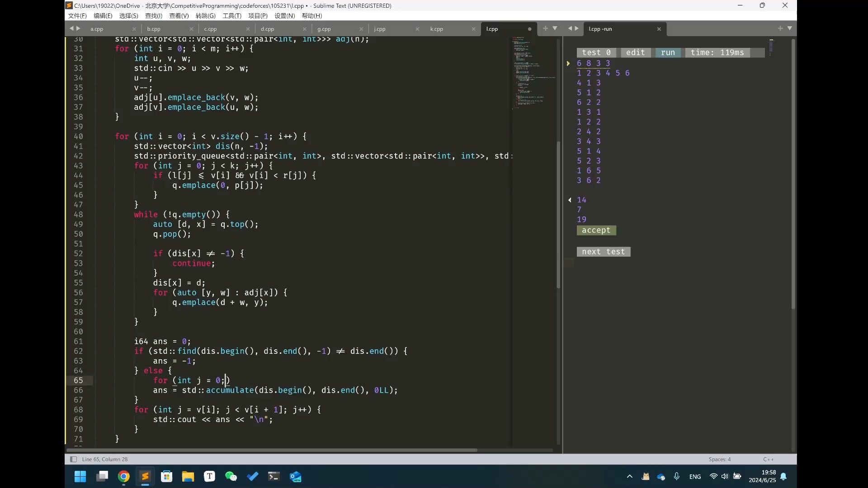The width and height of the screenshot is (868, 488).
Task: Open the 文件(F) menu
Action: coord(77,16)
